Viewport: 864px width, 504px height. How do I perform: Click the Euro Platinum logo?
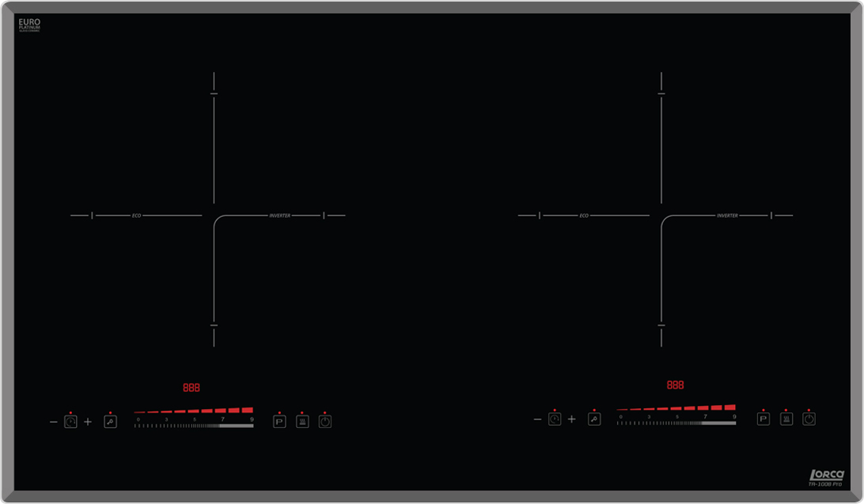29,25
